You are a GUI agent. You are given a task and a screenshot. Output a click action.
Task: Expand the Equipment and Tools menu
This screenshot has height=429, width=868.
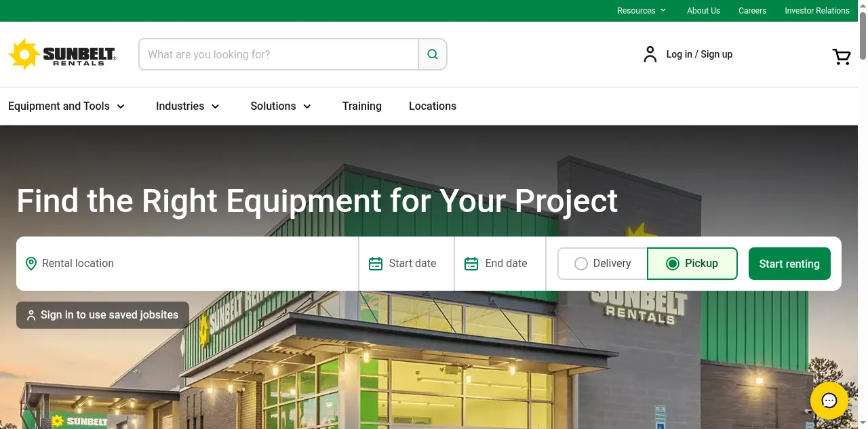pos(66,106)
